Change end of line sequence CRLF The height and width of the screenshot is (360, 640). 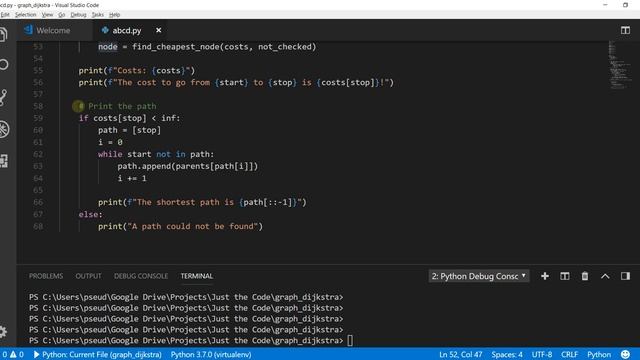(x=569, y=354)
